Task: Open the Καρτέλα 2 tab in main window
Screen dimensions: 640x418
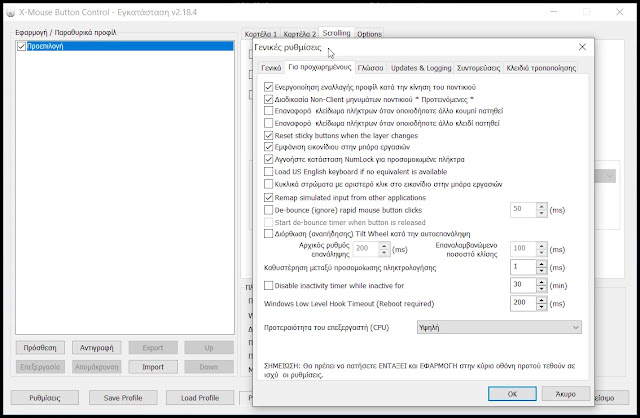Action: click(300, 34)
